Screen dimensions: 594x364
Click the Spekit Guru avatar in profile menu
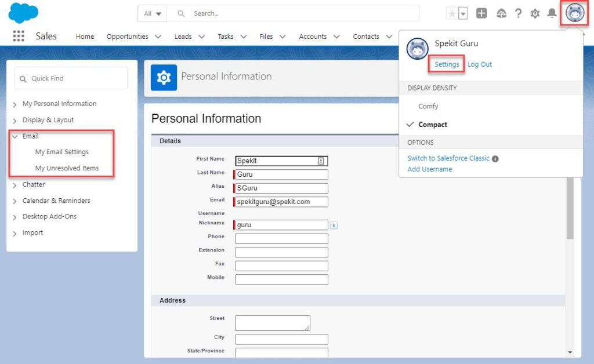[x=417, y=49]
